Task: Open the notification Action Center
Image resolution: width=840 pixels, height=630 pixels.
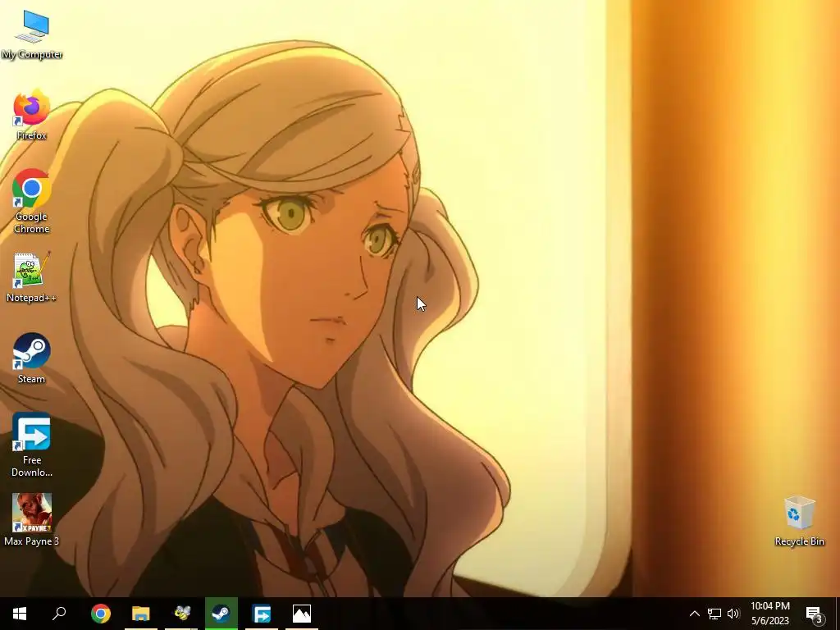Action: (815, 614)
